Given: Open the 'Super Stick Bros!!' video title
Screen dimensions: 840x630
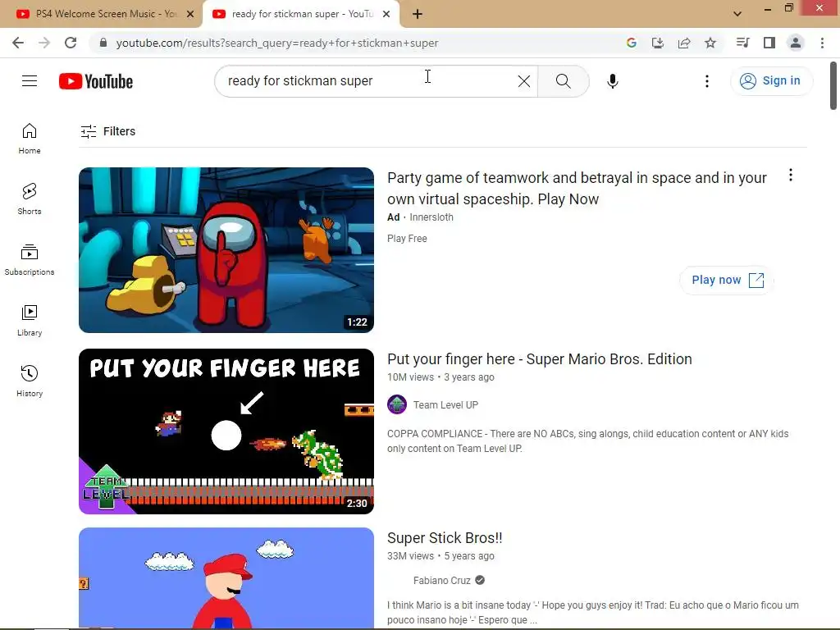Looking at the screenshot, I should coord(445,538).
